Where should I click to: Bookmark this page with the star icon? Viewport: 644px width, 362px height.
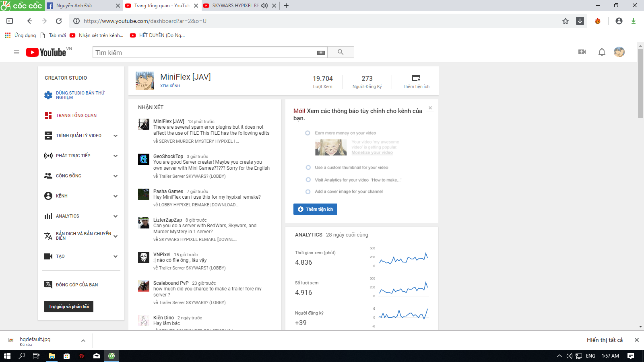(x=566, y=21)
